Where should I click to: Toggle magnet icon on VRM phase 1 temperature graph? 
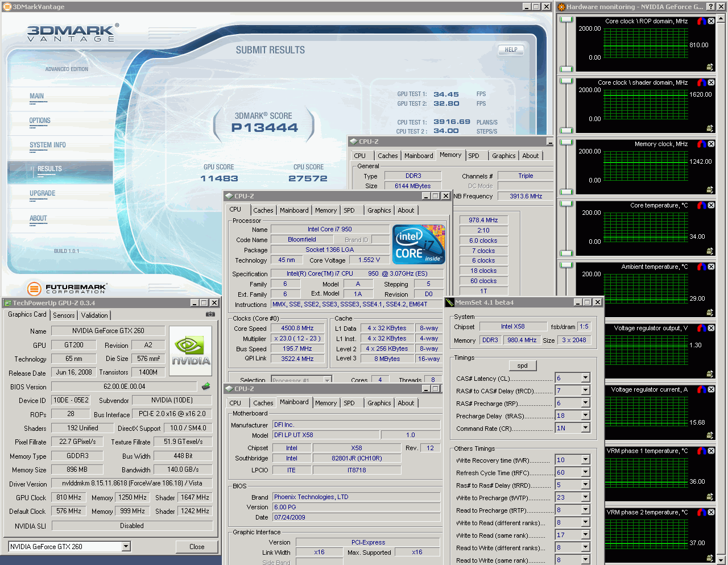point(701,451)
